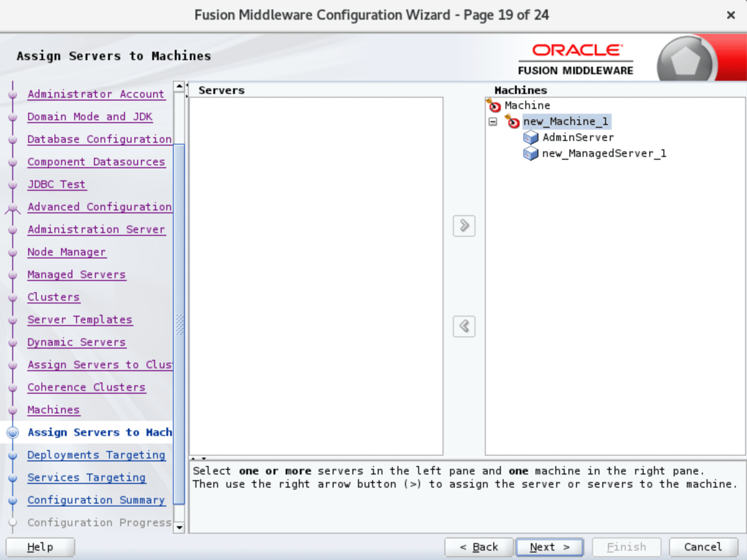Viewport: 747px width, 560px height.
Task: Open the Domain Mode and JDK step
Action: (89, 117)
